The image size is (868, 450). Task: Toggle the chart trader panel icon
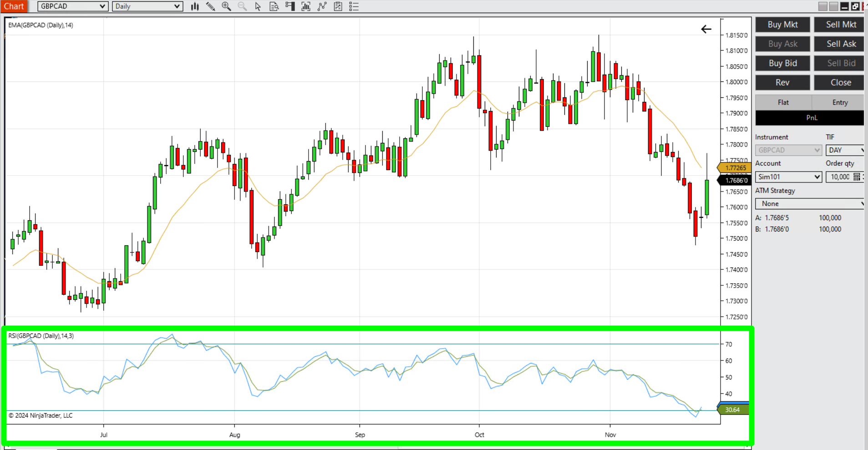[x=290, y=6]
